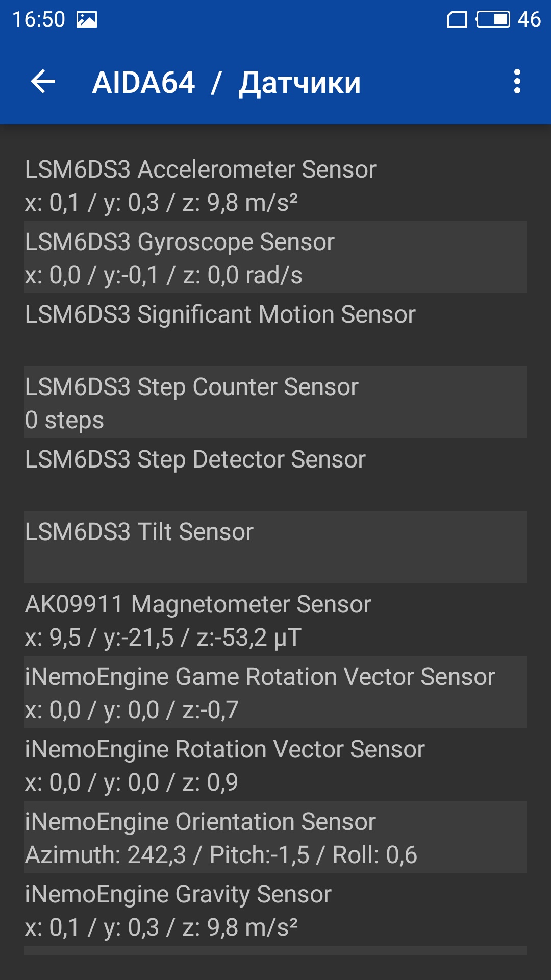Tap the image notification icon in status bar
The width and height of the screenshot is (551, 980).
point(87,20)
